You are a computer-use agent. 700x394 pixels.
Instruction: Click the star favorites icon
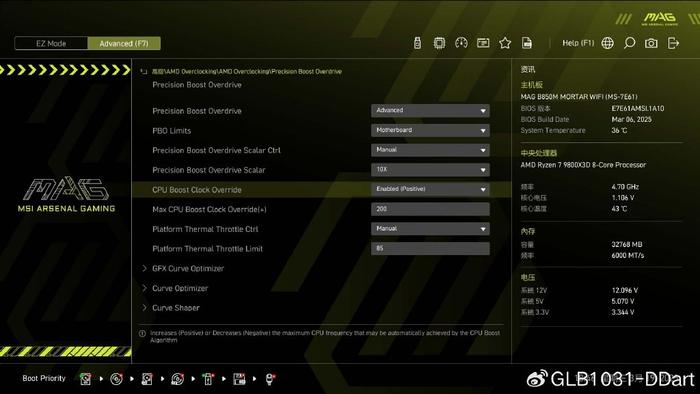click(505, 43)
